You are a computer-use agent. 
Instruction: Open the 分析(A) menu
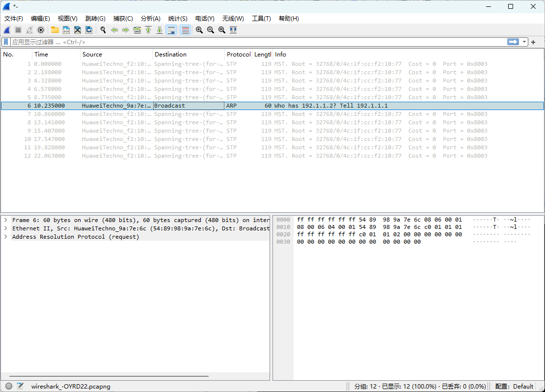pos(150,19)
